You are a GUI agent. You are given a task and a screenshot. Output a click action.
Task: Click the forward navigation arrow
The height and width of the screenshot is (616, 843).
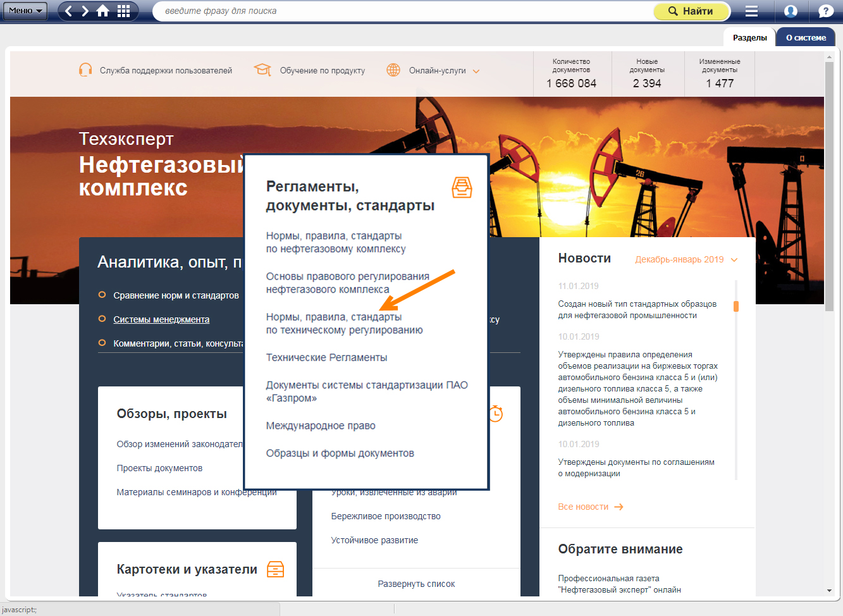(85, 11)
